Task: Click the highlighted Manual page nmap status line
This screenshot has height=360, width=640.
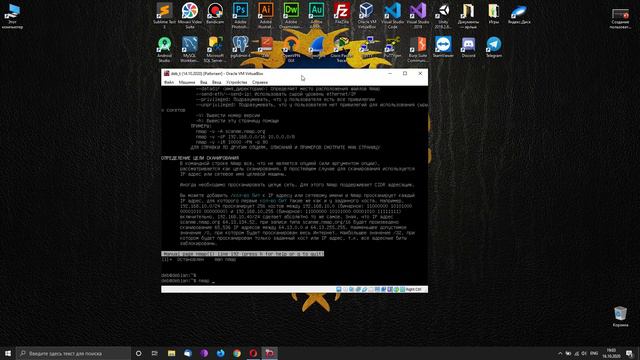Action: point(242,254)
